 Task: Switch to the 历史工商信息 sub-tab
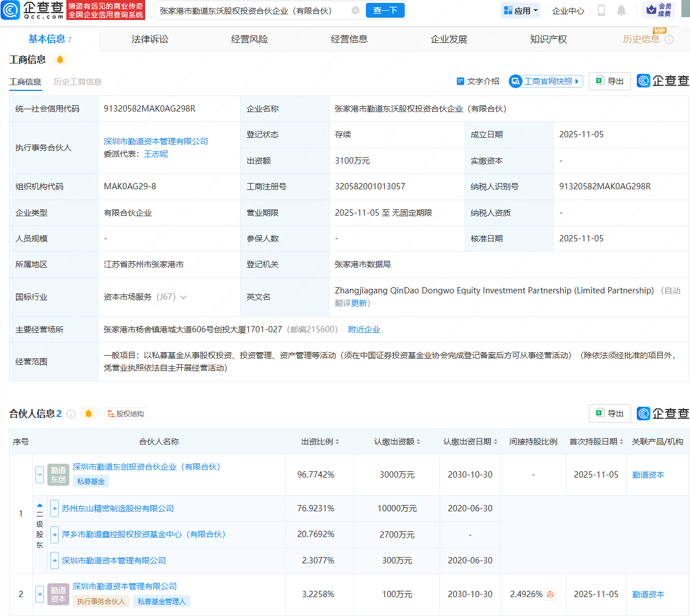pos(78,82)
